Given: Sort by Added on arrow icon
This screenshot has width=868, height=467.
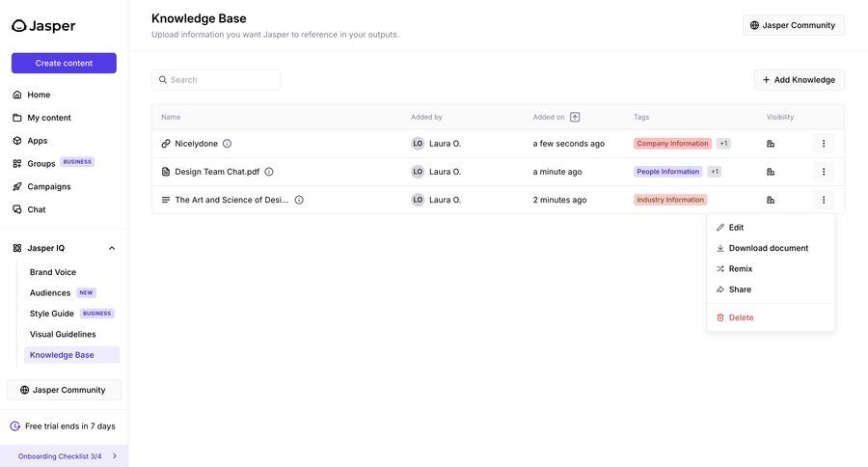Looking at the screenshot, I should pyautogui.click(x=575, y=117).
